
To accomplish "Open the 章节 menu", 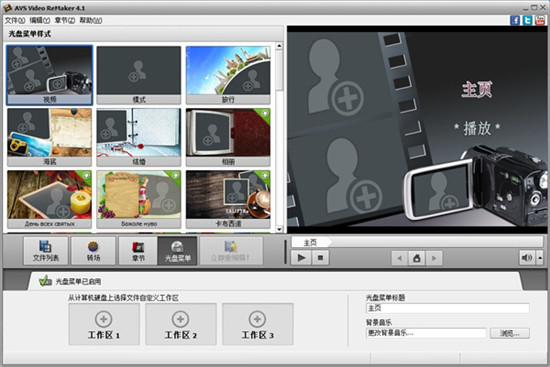I will coord(65,20).
